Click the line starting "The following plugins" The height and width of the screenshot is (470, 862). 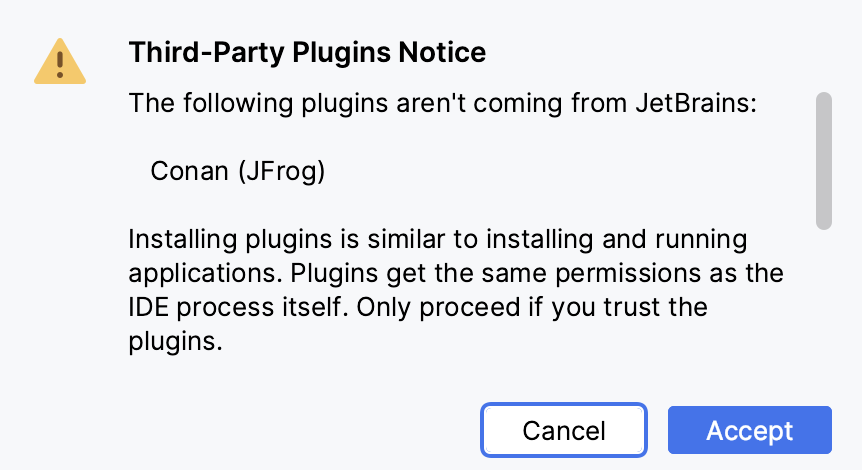click(x=439, y=104)
